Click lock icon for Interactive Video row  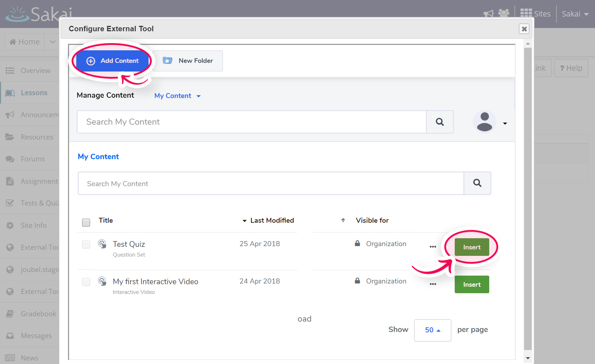pos(357,281)
